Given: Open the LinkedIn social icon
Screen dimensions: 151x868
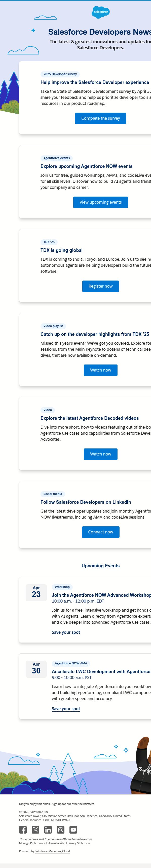Looking at the screenshot, I should coord(48,830).
